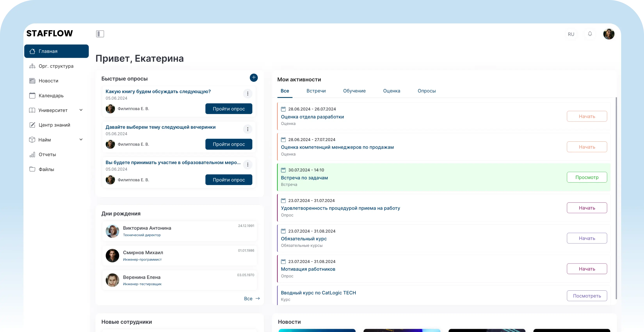This screenshot has height=332, width=644.
Task: Open Оценка отдела разработки title
Action: tap(312, 117)
